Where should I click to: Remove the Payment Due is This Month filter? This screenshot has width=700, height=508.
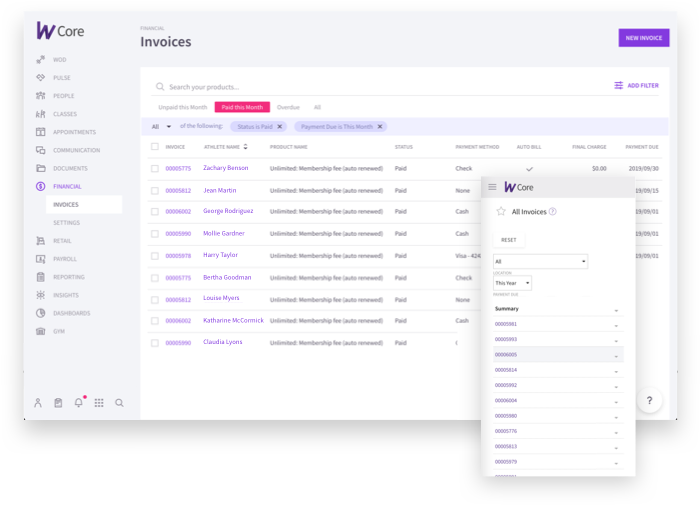[380, 127]
